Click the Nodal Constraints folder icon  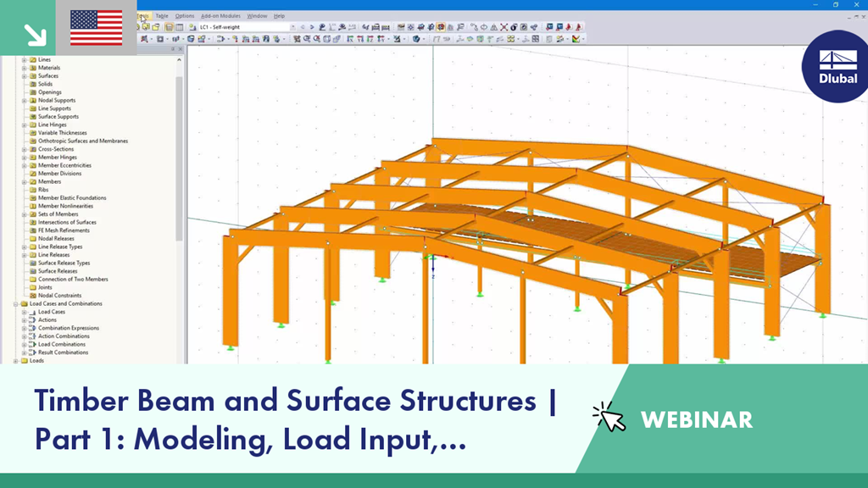[33, 296]
